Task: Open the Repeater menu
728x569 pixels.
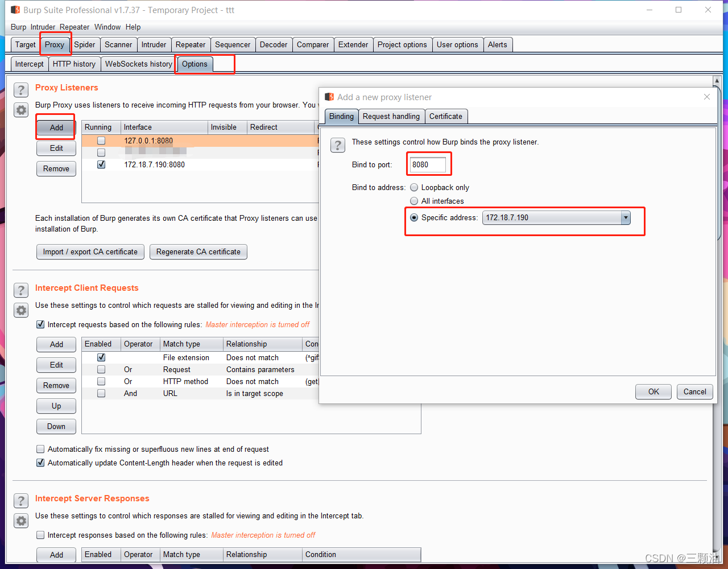Action: [75, 27]
